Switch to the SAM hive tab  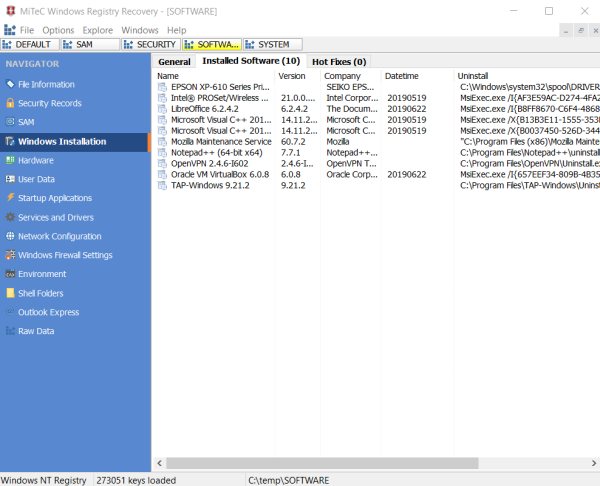coord(90,44)
